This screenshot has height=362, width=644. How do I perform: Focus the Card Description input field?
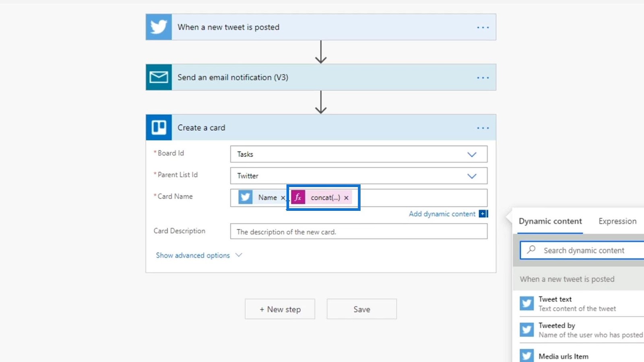point(359,232)
